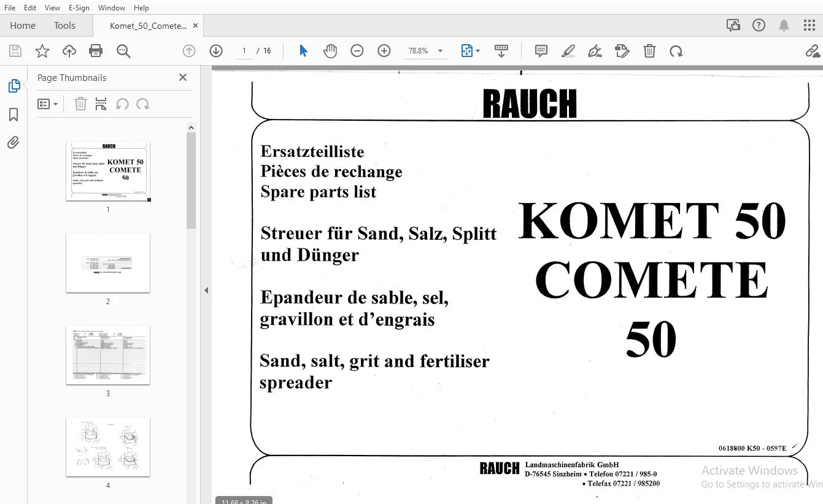Click the Sign document pen icon
The height and width of the screenshot is (504, 823).
[x=595, y=51]
